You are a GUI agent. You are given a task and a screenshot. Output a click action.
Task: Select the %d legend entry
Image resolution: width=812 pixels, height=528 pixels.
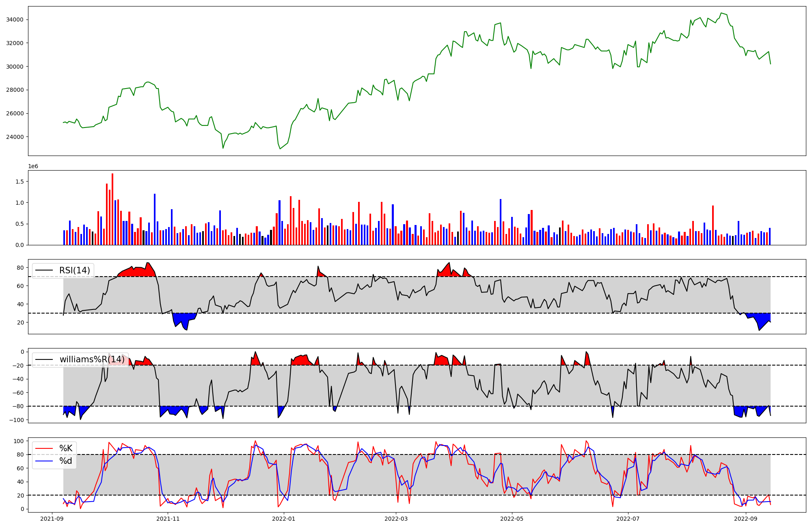[66, 461]
